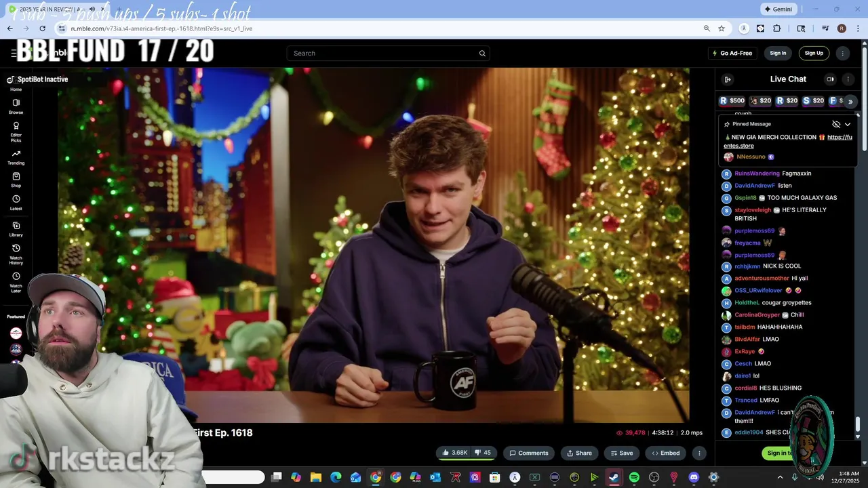
Task: Open the header three-dot menu
Action: 843,54
